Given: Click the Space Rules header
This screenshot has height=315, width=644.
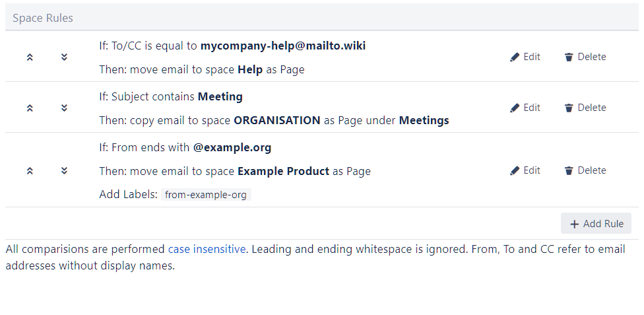Looking at the screenshot, I should pyautogui.click(x=43, y=18).
